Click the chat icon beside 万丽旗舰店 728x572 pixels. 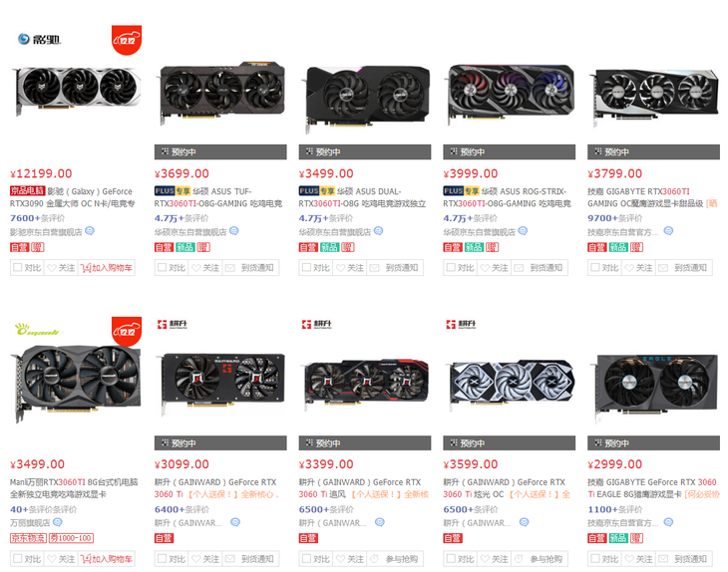pos(58,522)
